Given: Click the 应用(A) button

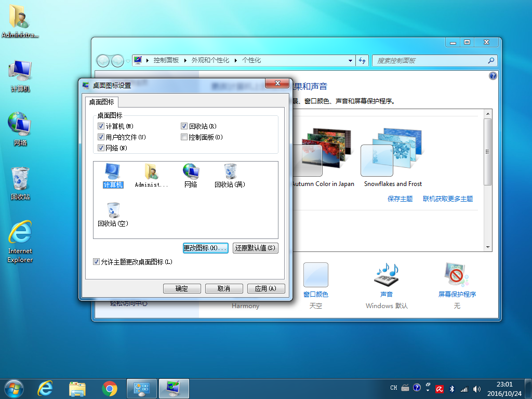Looking at the screenshot, I should (x=266, y=288).
